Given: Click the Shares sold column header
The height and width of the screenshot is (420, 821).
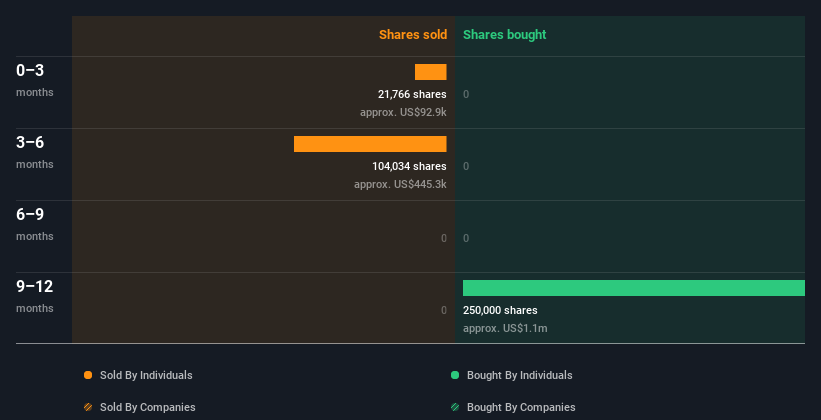Looking at the screenshot, I should click(413, 35).
